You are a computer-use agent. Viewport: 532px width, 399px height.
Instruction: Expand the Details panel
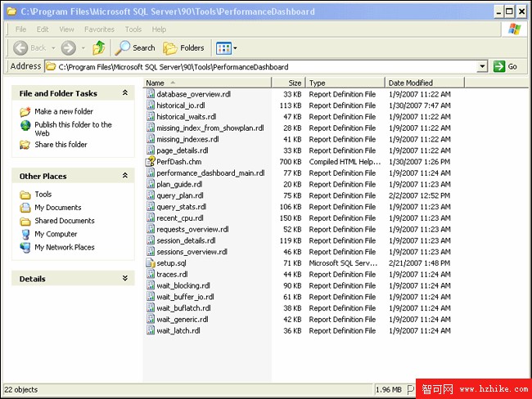click(125, 278)
